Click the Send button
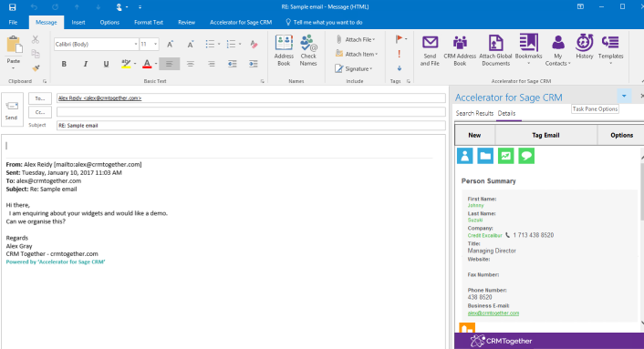This screenshot has height=349, width=644. click(x=12, y=110)
